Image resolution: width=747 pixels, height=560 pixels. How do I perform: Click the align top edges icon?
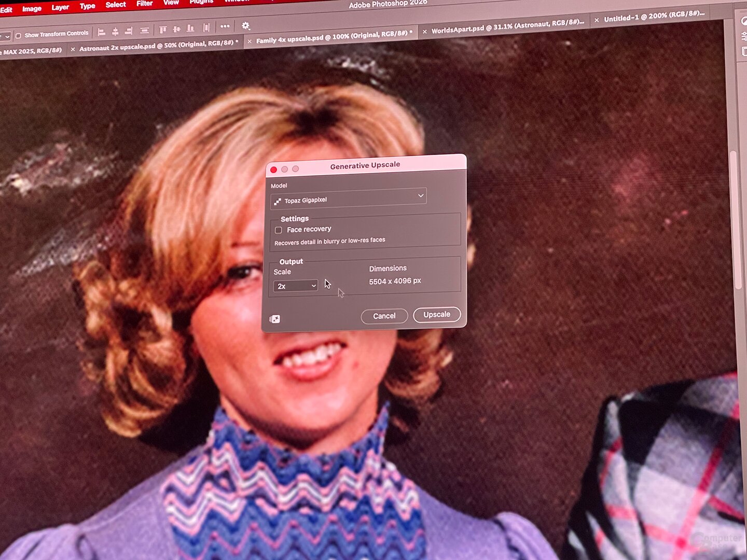tap(163, 30)
